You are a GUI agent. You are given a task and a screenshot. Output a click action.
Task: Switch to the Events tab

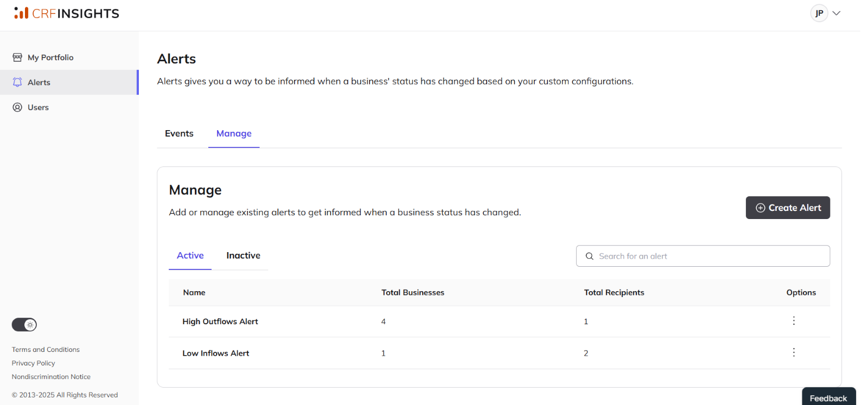(x=179, y=133)
